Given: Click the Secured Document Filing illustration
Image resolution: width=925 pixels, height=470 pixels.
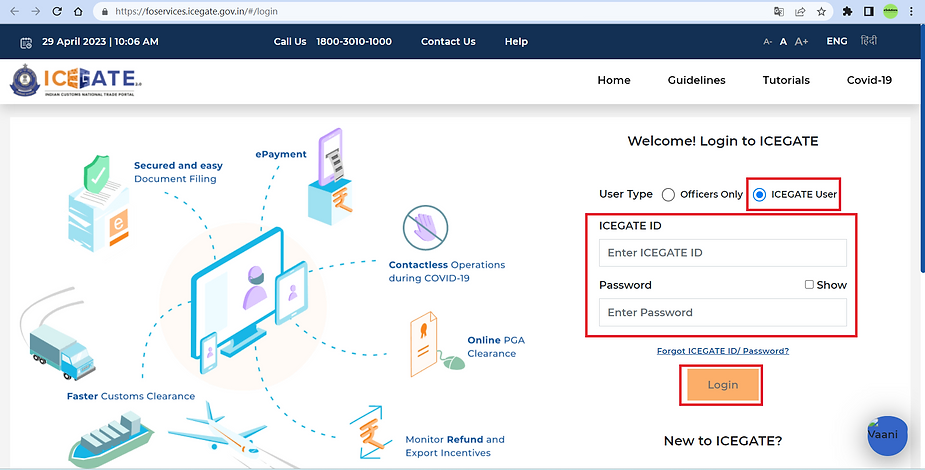Looking at the screenshot, I should 99,203.
